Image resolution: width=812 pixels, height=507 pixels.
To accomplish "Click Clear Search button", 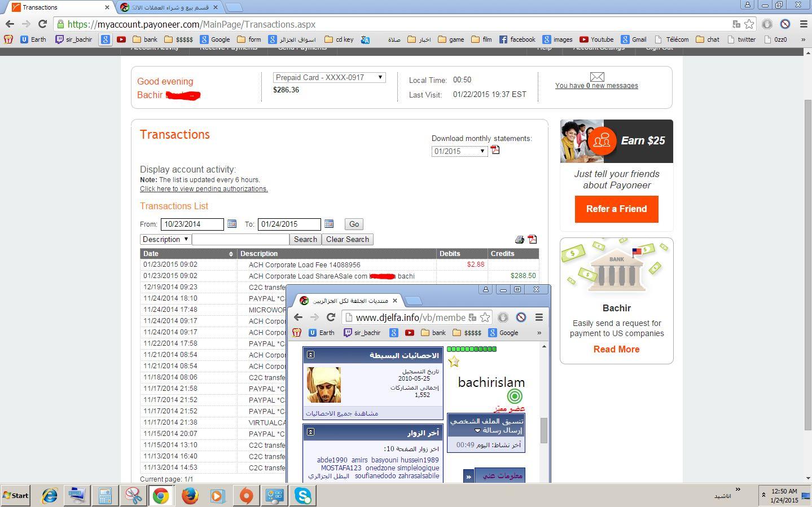I will 348,239.
